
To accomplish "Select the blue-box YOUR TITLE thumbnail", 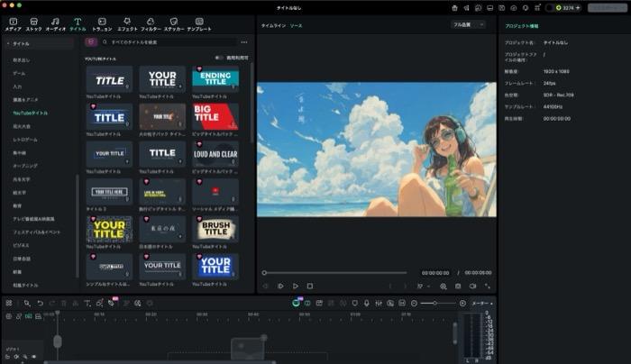I will click(x=215, y=267).
